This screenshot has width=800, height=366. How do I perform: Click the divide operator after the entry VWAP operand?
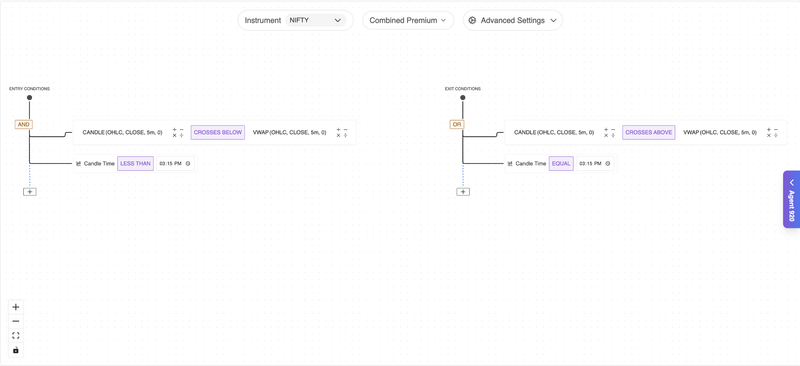[345, 136]
